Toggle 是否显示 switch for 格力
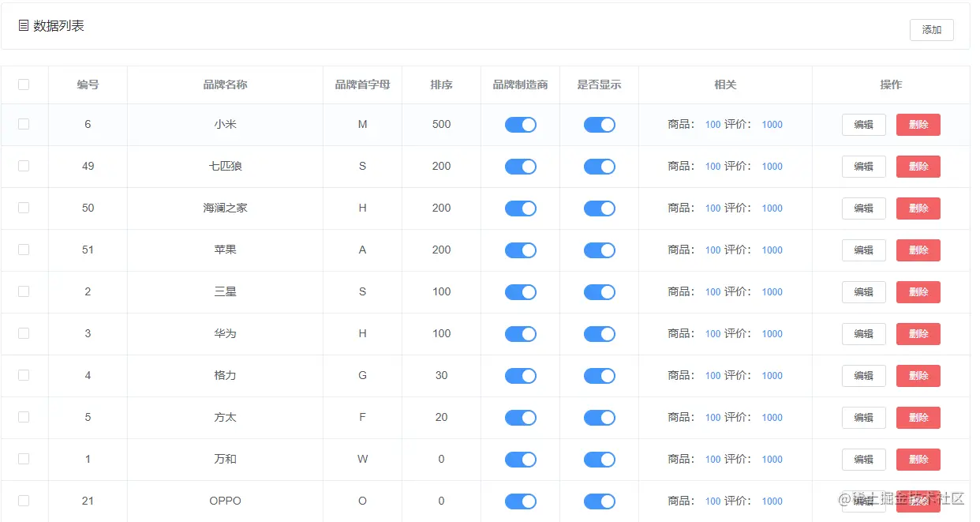Image resolution: width=980 pixels, height=522 pixels. [600, 376]
